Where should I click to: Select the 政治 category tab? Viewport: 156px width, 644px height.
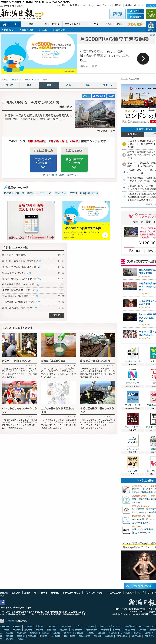pyautogui.click(x=68, y=85)
